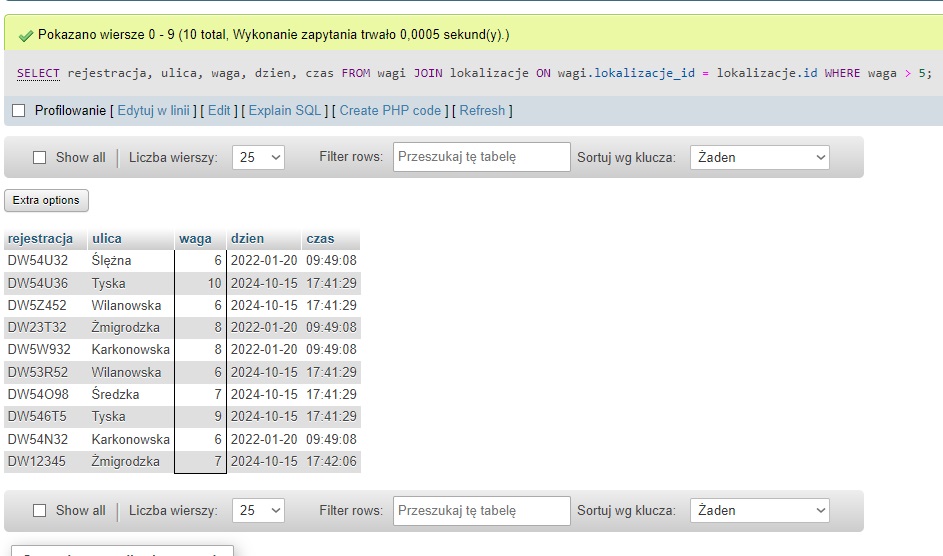The height and width of the screenshot is (556, 943).
Task: Sort by waga column header
Action: (x=195, y=238)
